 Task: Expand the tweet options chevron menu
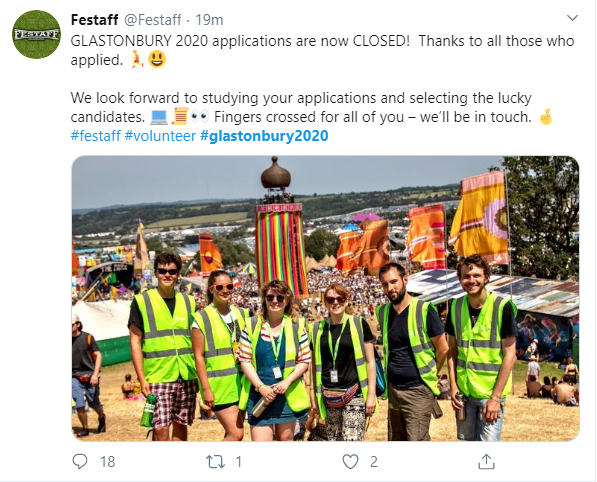(x=573, y=18)
